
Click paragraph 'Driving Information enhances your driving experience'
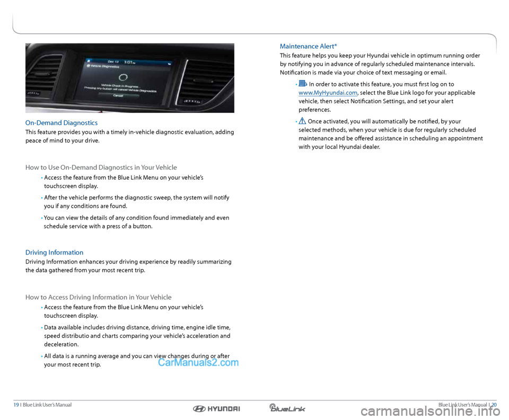tap(128, 266)
